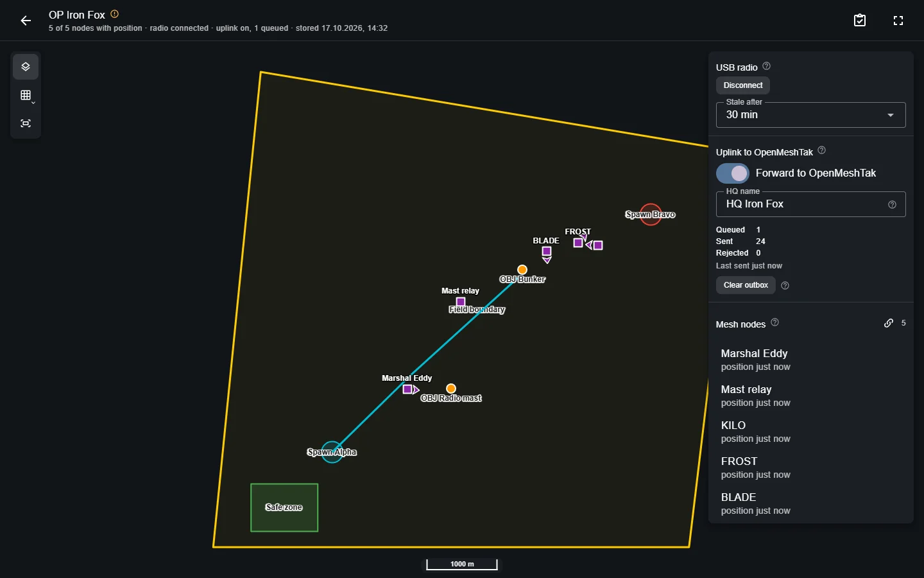Clear the outbox
This screenshot has height=578, width=924.
tap(746, 285)
